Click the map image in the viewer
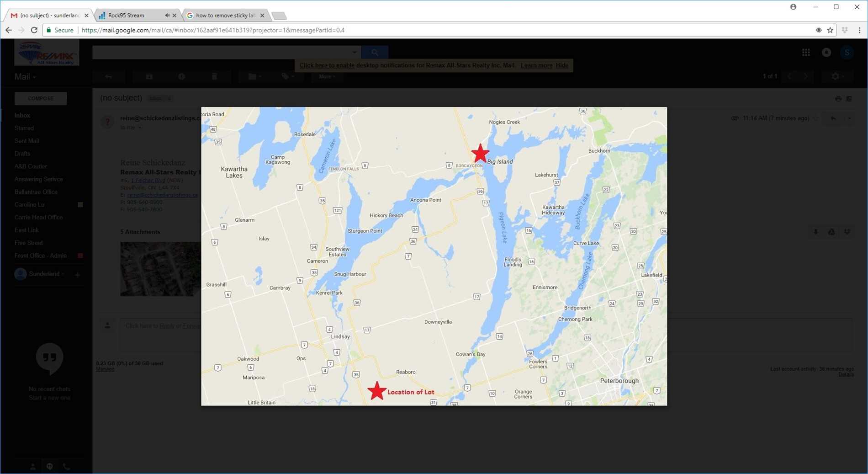The height and width of the screenshot is (474, 868). [434, 256]
